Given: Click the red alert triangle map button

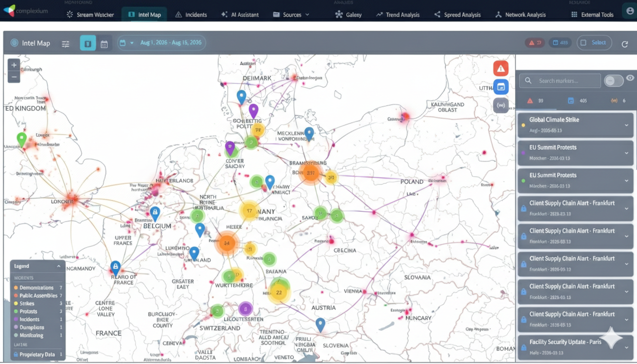Looking at the screenshot, I should [x=500, y=68].
